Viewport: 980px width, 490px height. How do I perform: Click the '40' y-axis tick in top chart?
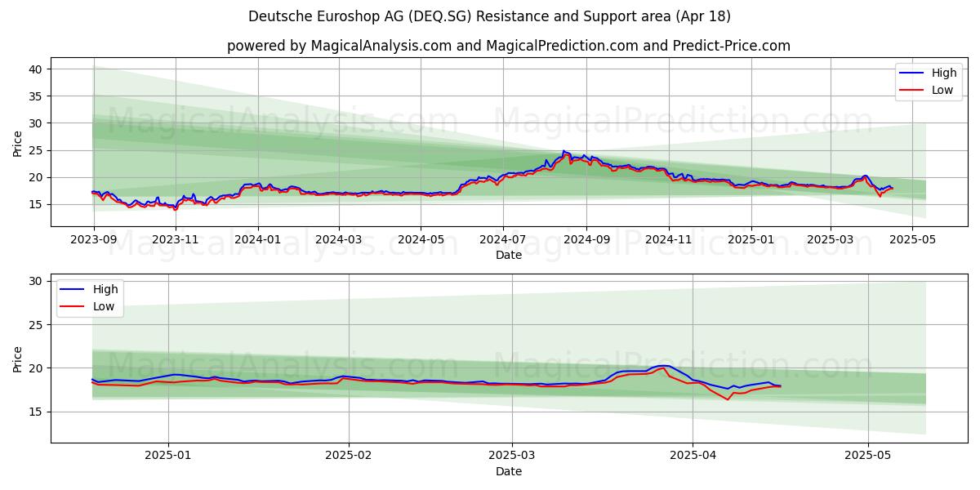(36, 69)
